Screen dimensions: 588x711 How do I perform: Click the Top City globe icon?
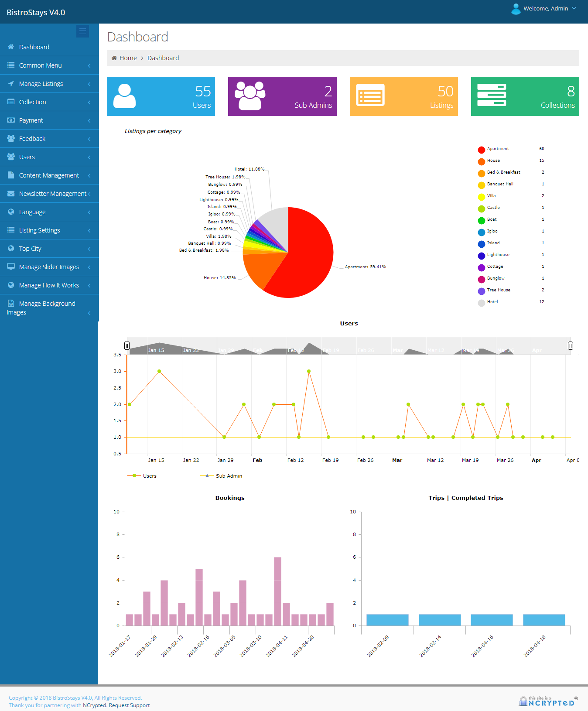11,248
